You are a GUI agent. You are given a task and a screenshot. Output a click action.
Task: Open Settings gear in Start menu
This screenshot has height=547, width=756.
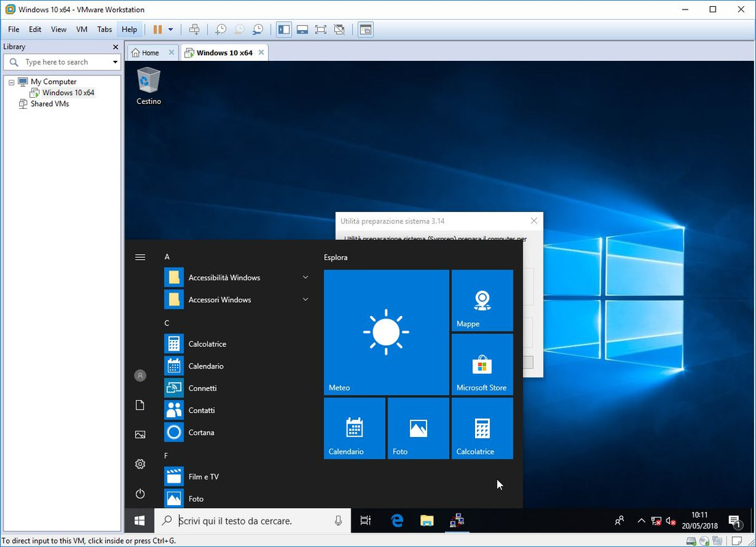(140, 464)
